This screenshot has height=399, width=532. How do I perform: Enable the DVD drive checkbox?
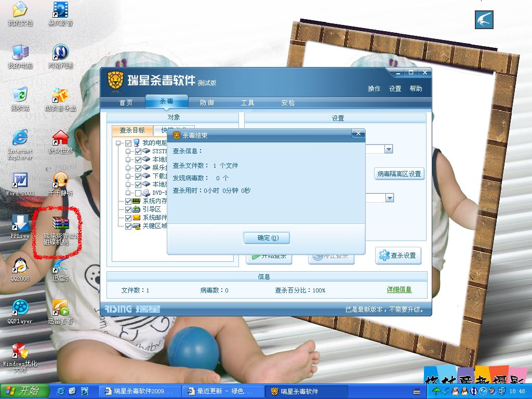click(x=138, y=193)
